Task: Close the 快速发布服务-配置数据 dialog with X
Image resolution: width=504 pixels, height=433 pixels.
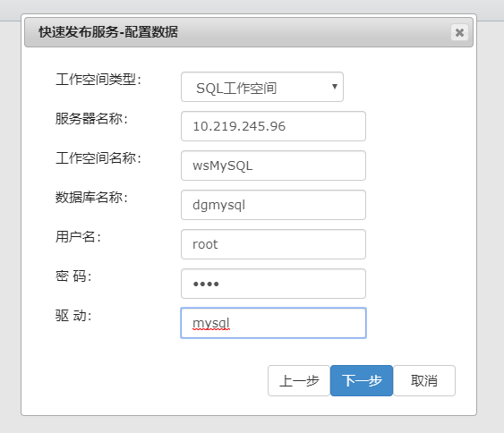Action: [x=459, y=32]
